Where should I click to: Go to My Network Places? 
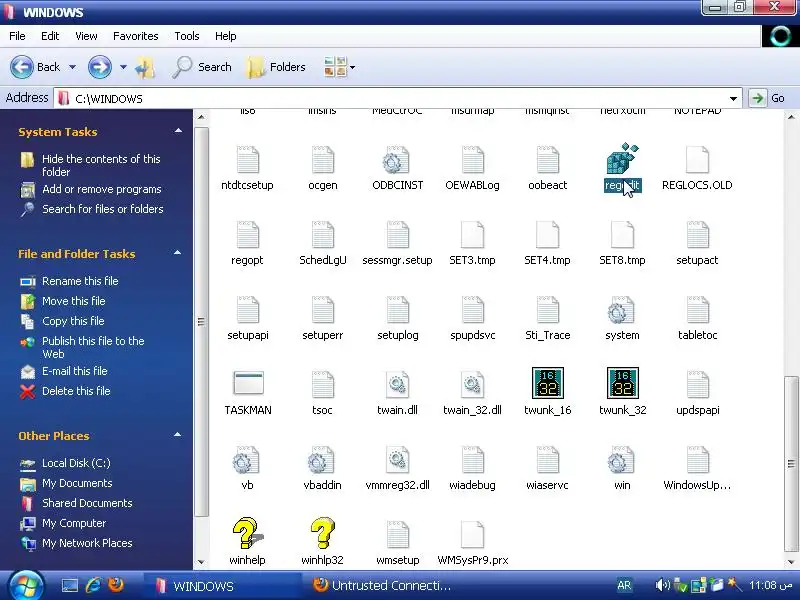[87, 543]
